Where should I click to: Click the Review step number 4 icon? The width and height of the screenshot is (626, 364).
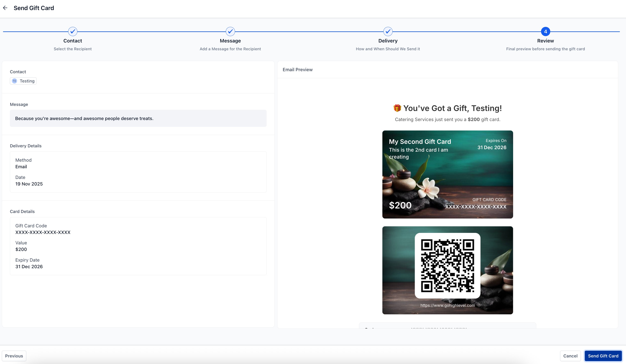coord(545,32)
